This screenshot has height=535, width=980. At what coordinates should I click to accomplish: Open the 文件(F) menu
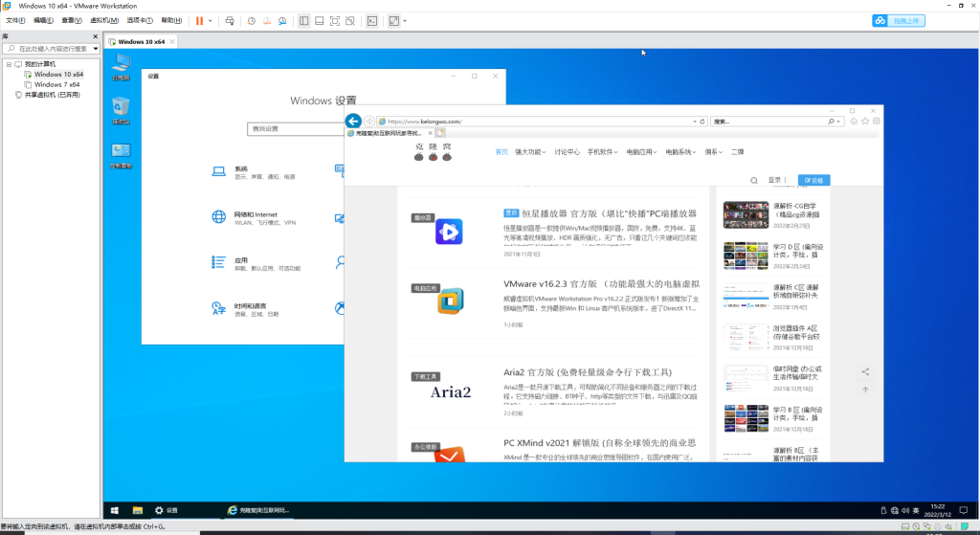pyautogui.click(x=15, y=21)
